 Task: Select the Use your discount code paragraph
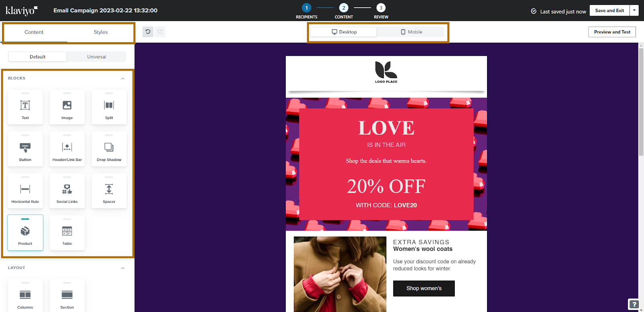(x=434, y=265)
